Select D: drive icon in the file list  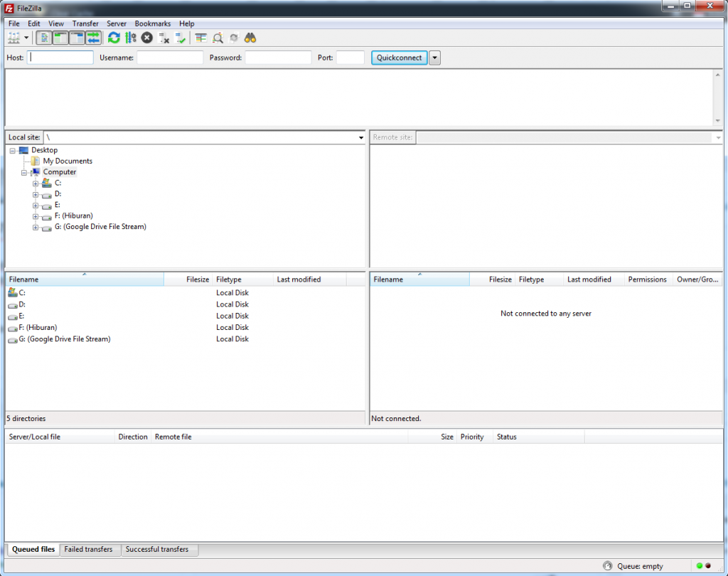(13, 305)
